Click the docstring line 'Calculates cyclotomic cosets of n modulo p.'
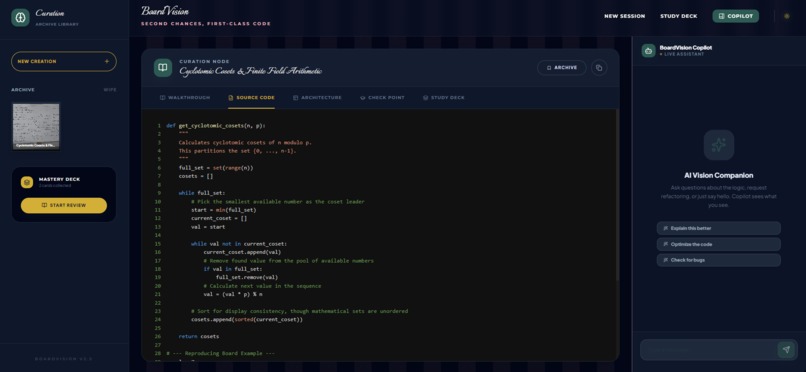 (x=245, y=142)
